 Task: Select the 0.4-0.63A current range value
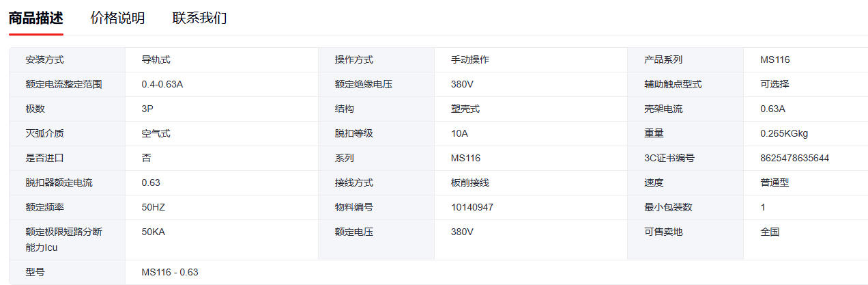pyautogui.click(x=162, y=85)
